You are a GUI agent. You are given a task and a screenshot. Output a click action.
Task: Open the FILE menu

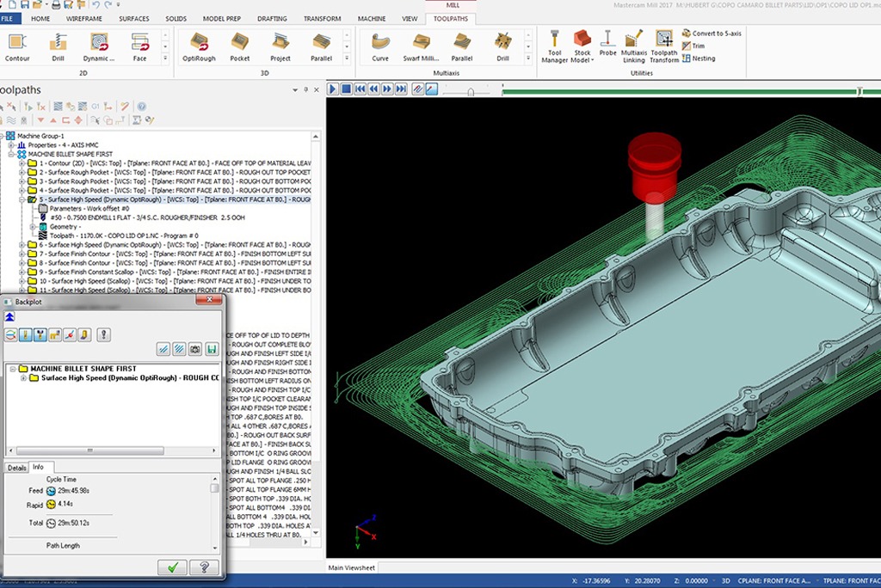pyautogui.click(x=10, y=19)
